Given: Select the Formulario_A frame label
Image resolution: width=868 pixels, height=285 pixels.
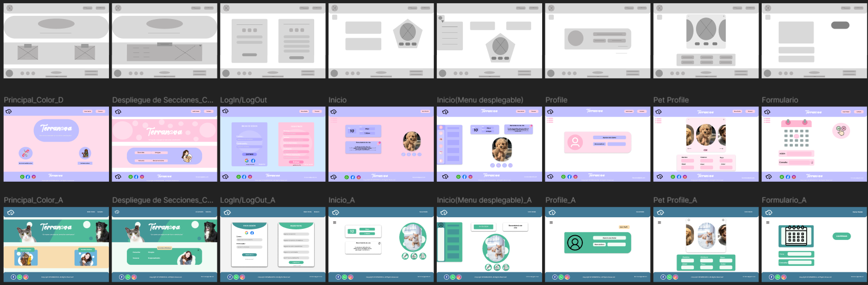Looking at the screenshot, I should 784,200.
